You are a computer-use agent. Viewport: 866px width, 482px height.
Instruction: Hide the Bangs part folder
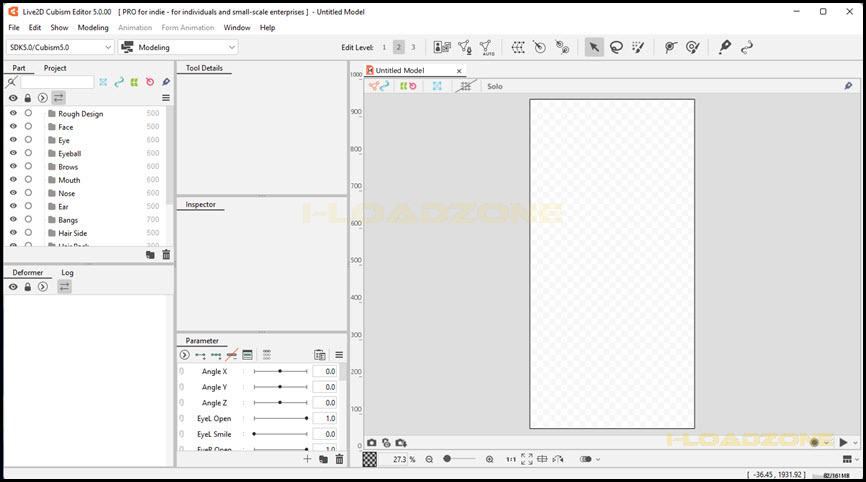[x=13, y=219]
